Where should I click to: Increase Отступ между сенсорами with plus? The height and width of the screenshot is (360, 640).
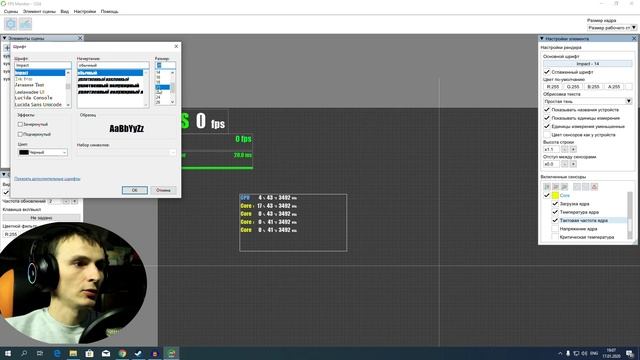pos(573,164)
